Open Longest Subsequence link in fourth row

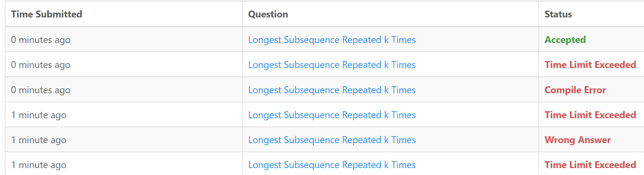332,115
